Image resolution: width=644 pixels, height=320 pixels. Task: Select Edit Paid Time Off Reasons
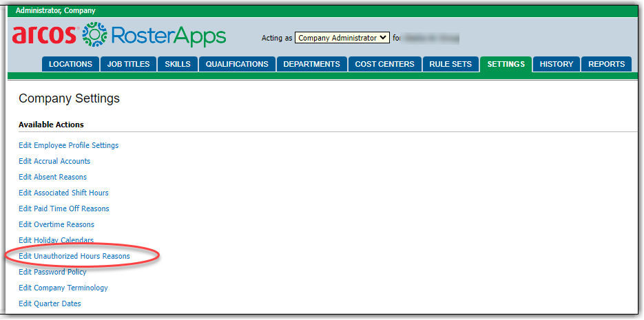(63, 209)
